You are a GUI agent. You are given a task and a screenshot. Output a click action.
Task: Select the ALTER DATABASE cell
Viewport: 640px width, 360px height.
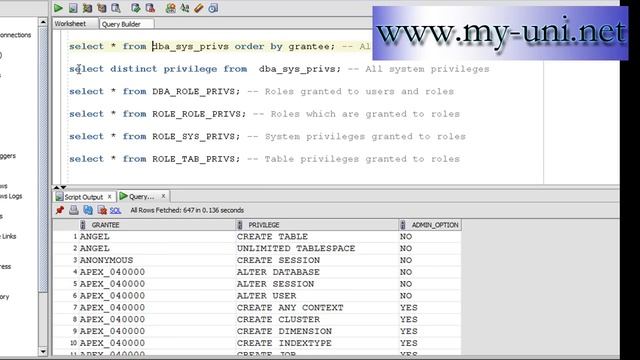pyautogui.click(x=317, y=272)
